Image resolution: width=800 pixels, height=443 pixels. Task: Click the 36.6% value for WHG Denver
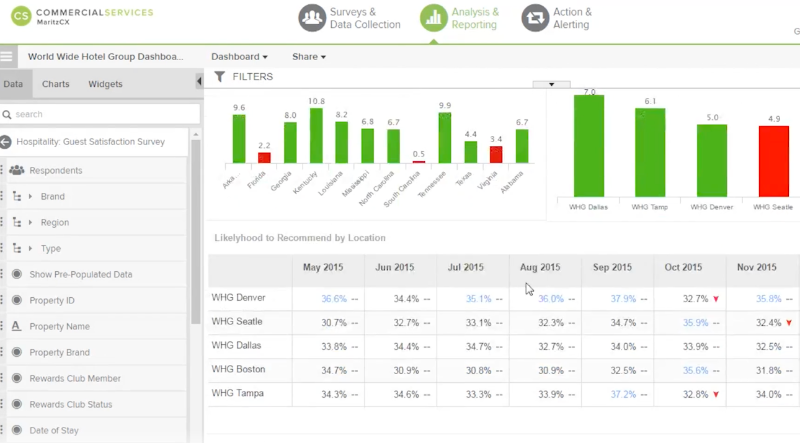334,298
